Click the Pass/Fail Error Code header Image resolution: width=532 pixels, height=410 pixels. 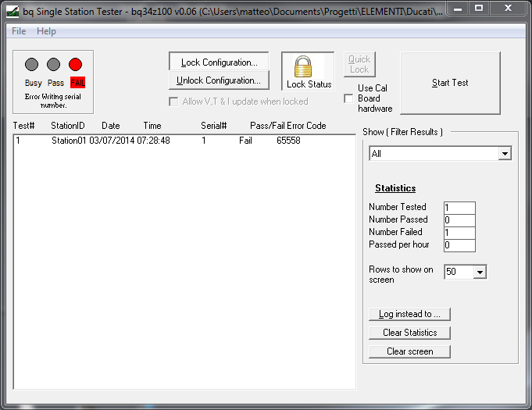(x=288, y=126)
